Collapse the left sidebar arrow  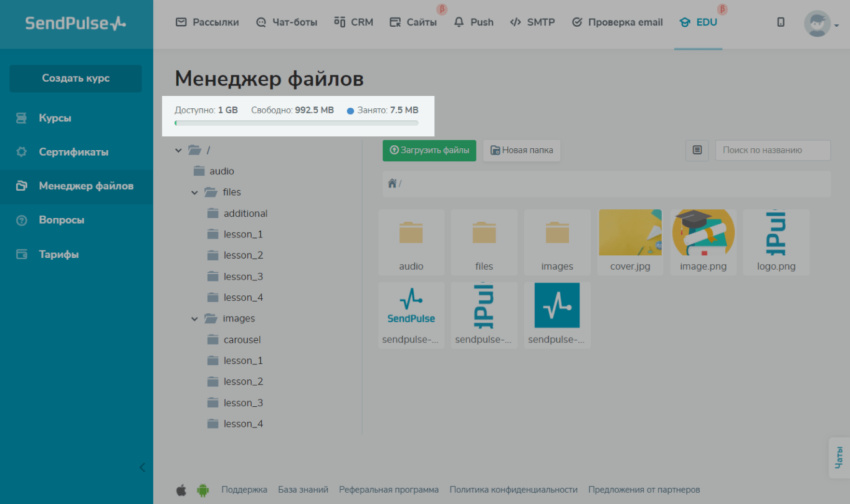tap(142, 467)
